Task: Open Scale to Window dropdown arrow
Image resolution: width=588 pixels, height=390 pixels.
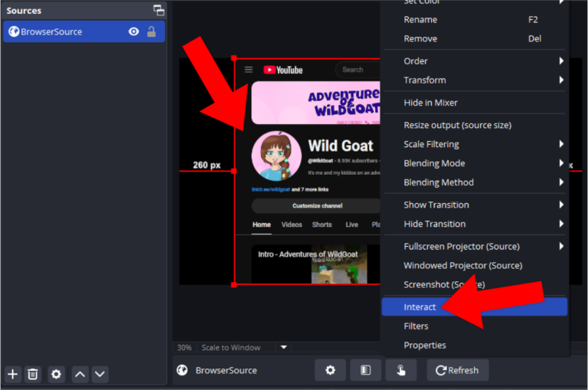Action: coord(284,348)
